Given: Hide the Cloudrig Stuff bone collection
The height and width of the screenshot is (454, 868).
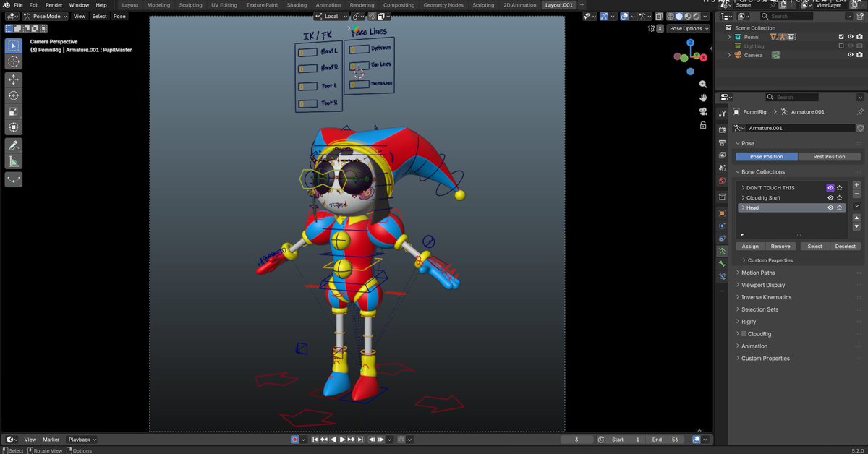Looking at the screenshot, I should point(830,197).
